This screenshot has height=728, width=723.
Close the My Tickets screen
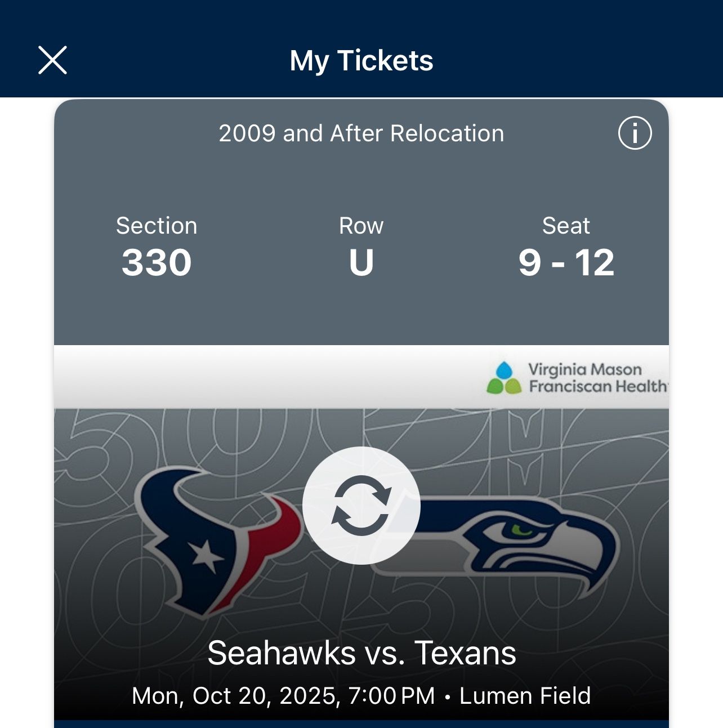point(52,60)
